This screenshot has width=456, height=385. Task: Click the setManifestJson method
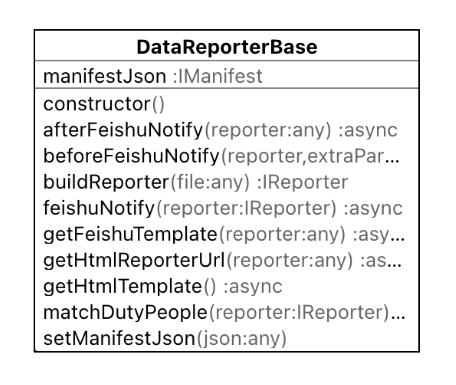point(165,338)
